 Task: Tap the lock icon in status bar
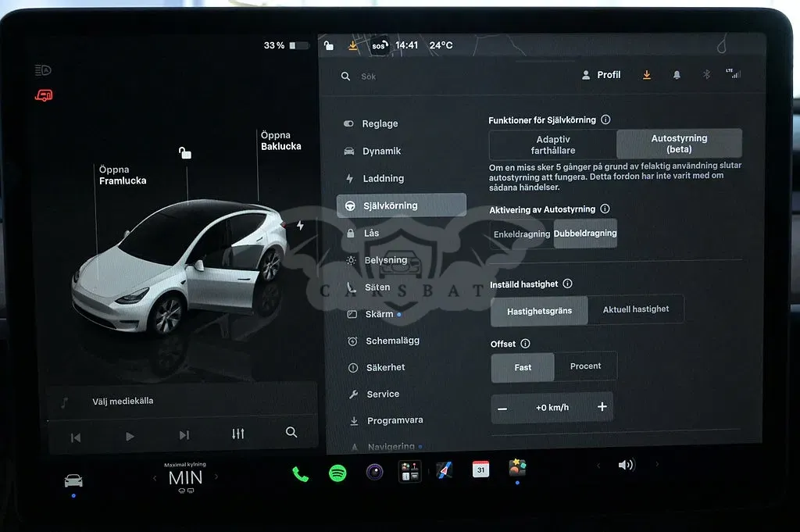tap(329, 45)
